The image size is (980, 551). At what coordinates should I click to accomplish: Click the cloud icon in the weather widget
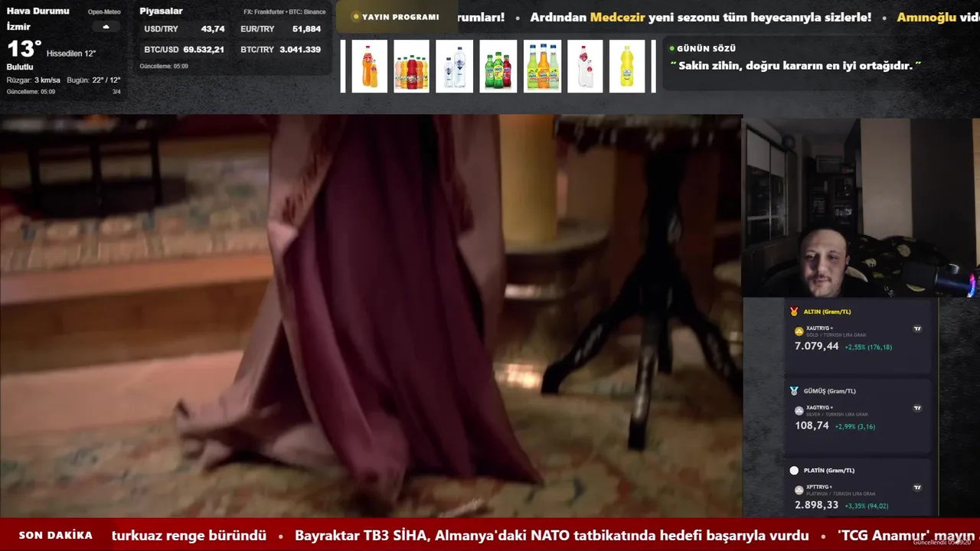tap(106, 27)
